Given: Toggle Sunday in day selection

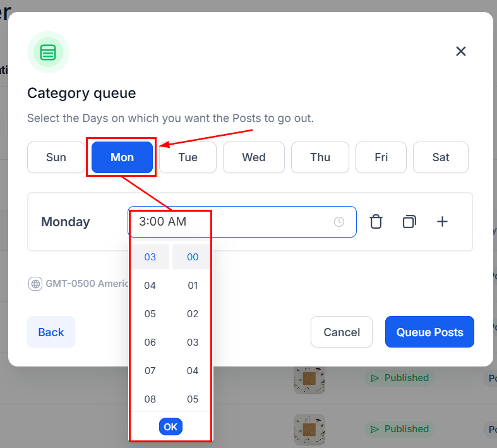Looking at the screenshot, I should click(56, 157).
